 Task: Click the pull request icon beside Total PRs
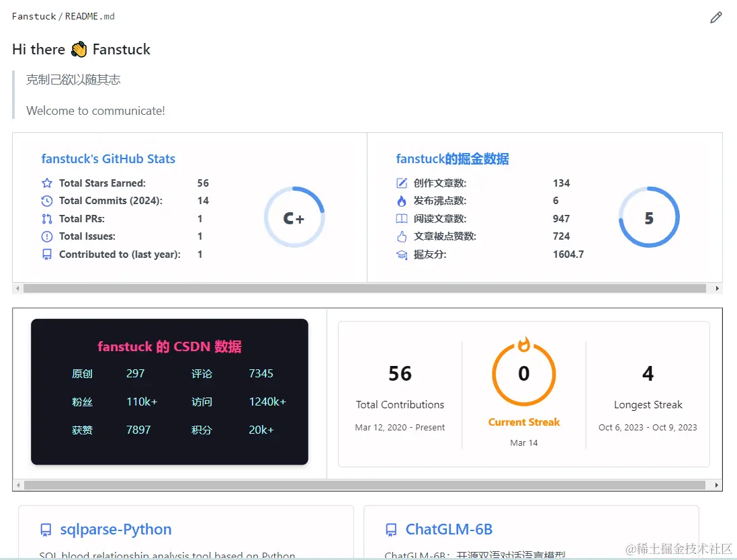point(47,218)
